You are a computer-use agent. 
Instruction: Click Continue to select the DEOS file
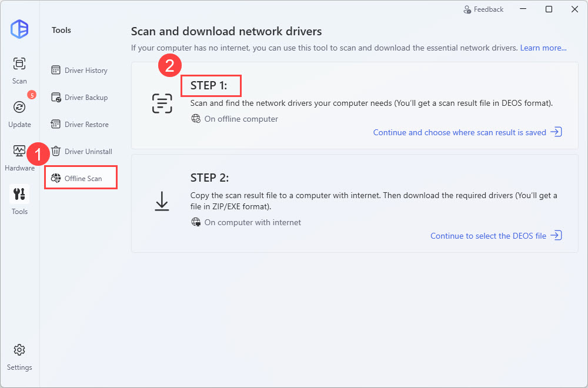point(488,236)
